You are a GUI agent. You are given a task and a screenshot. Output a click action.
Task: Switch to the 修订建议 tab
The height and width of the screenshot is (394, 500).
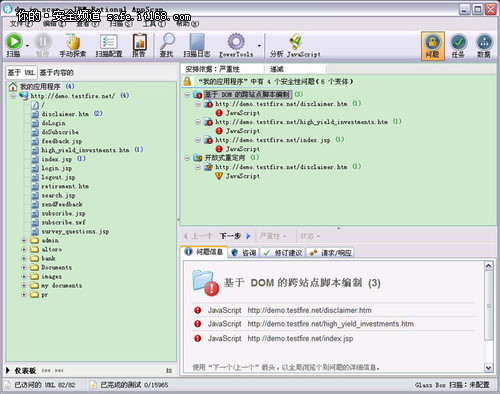pos(283,253)
